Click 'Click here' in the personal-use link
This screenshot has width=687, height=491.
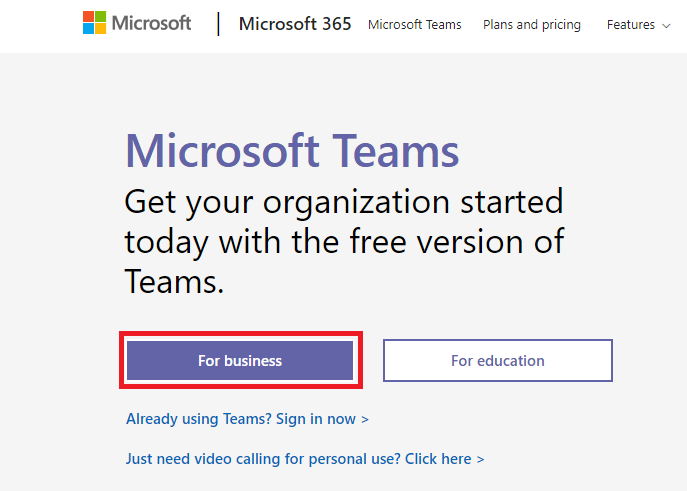[438, 459]
